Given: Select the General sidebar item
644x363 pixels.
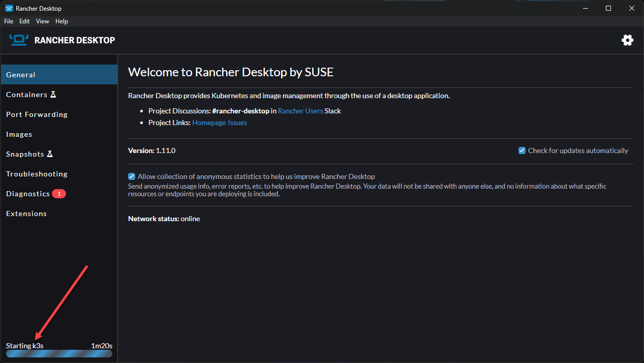Looking at the screenshot, I should click(x=59, y=75).
